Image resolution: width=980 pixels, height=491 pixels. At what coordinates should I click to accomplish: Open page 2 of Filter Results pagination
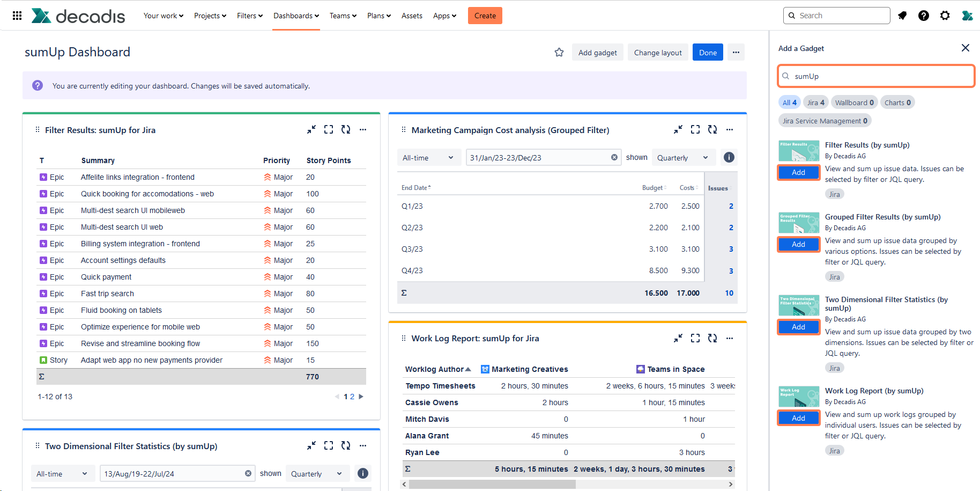(x=352, y=397)
